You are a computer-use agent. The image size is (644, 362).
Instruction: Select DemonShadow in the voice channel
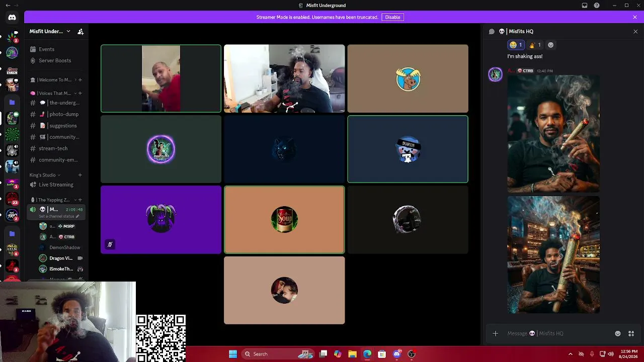(x=61, y=247)
